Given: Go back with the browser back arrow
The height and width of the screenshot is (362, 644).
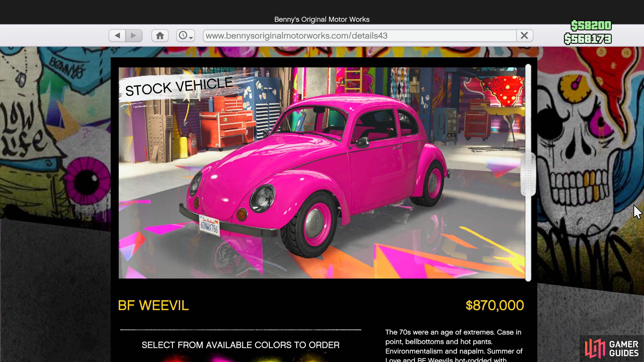Looking at the screenshot, I should click(117, 36).
